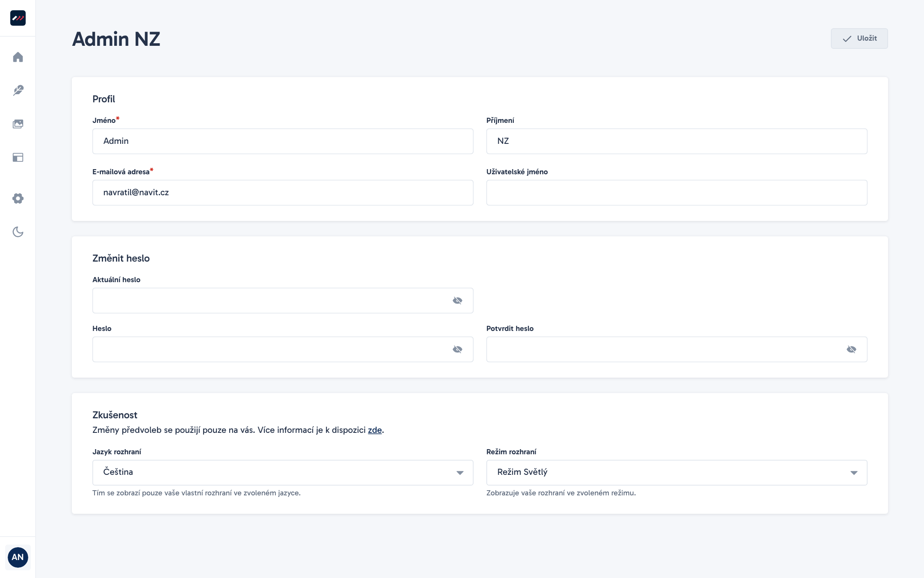Click the Čeština dropdown arrow

(x=460, y=473)
